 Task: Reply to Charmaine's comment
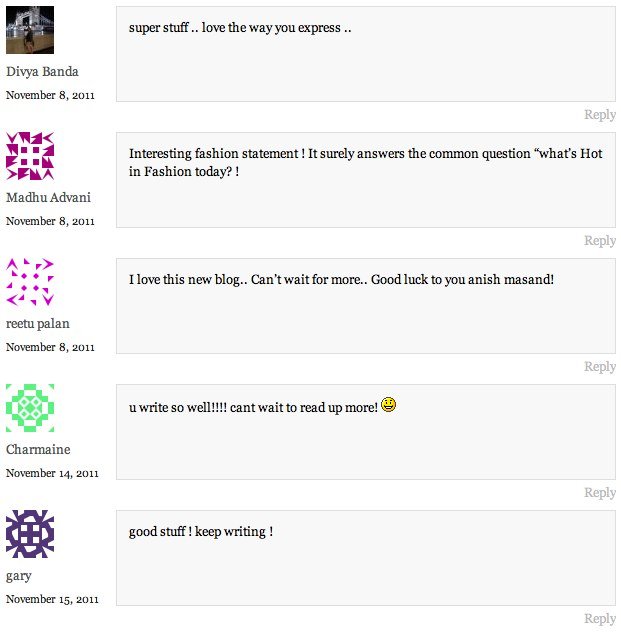(599, 493)
